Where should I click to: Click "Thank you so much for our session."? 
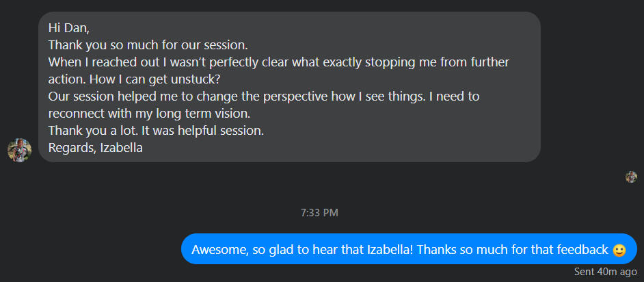click(148, 45)
